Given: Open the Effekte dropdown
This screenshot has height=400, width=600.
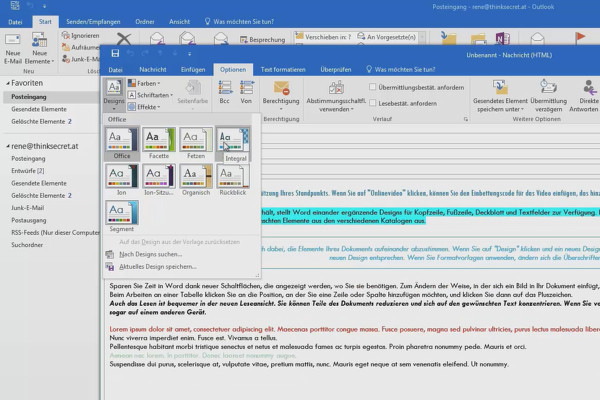Looking at the screenshot, I should 144,107.
